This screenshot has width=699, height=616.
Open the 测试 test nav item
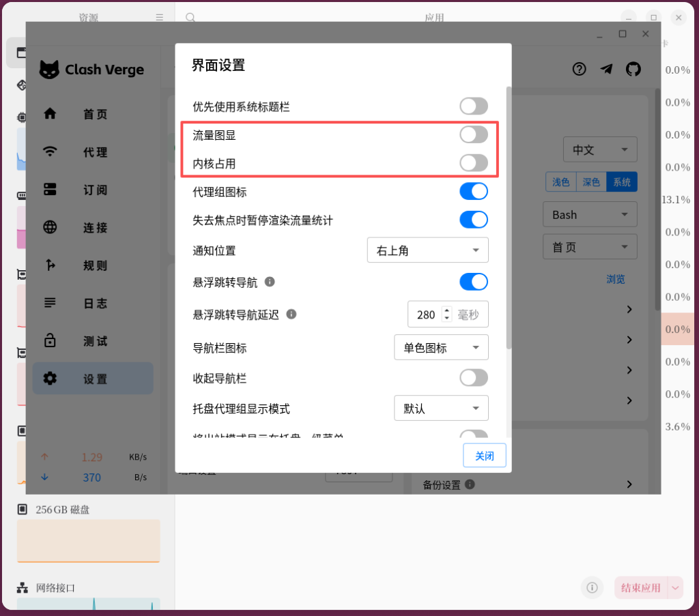point(93,341)
